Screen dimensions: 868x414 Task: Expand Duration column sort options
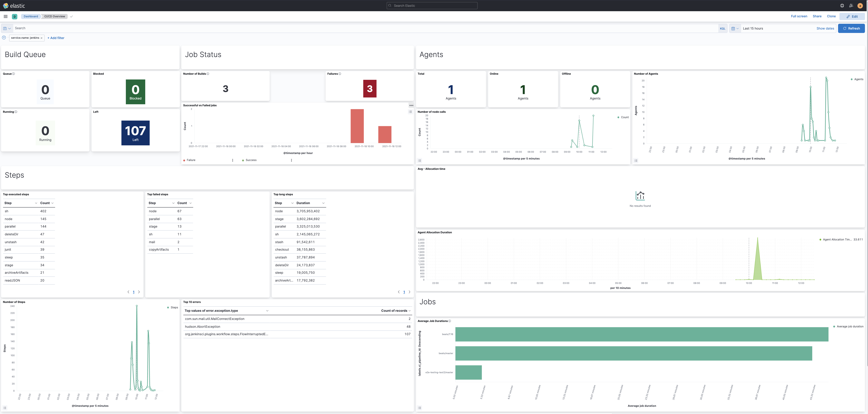[323, 203]
